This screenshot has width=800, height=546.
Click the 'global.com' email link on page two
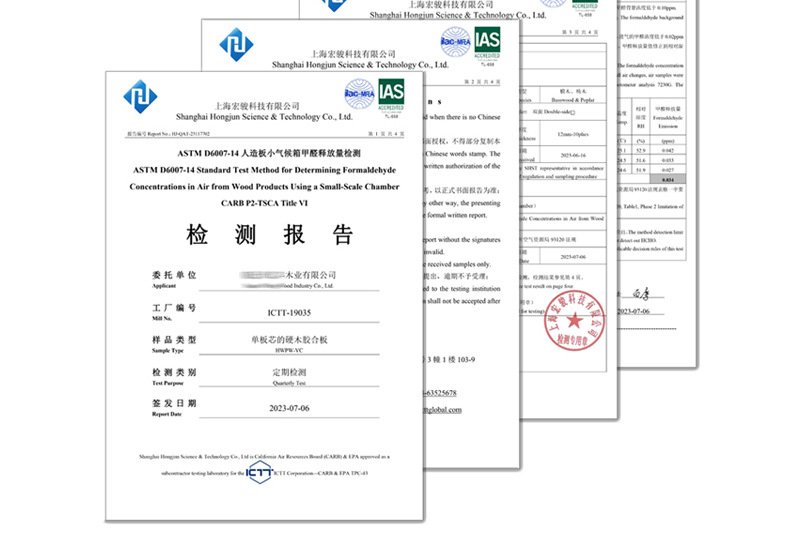pyautogui.click(x=443, y=410)
